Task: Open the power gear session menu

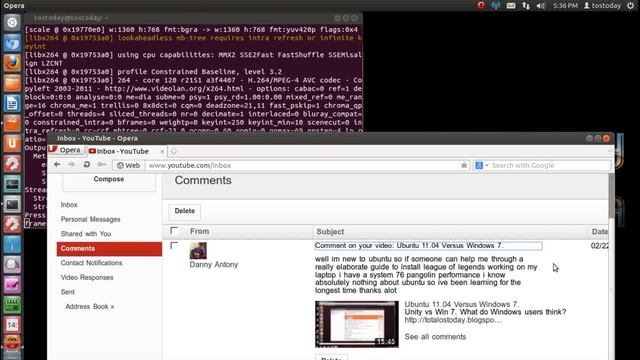Action: pyautogui.click(x=631, y=5)
